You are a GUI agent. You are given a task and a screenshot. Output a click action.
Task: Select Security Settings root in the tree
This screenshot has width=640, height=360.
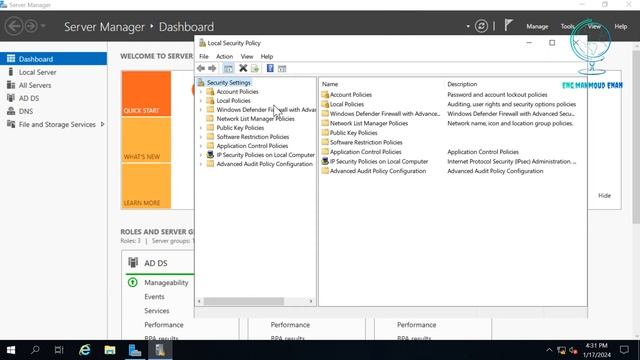point(229,82)
